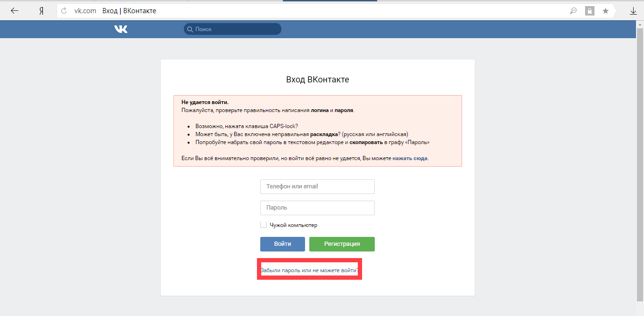Open downloads with the arrow icon

633,11
